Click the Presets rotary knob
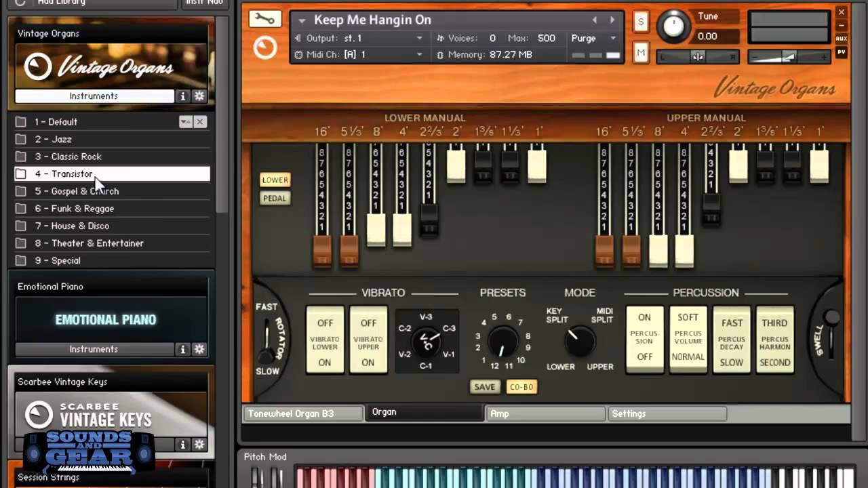This screenshot has height=488, width=868. point(502,342)
